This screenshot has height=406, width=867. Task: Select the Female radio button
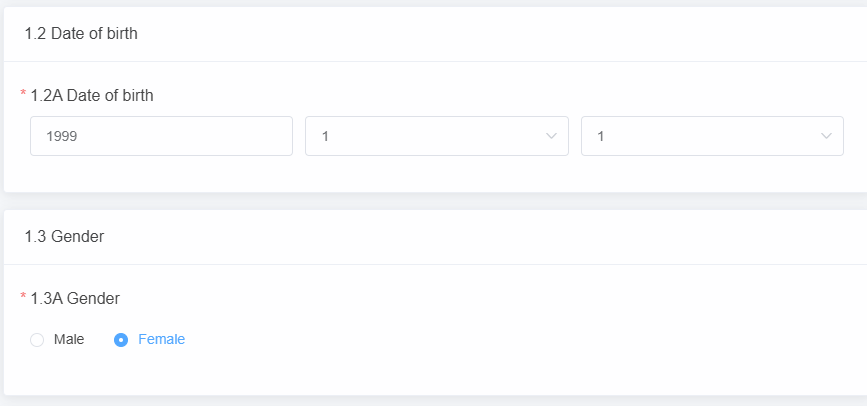coord(121,340)
